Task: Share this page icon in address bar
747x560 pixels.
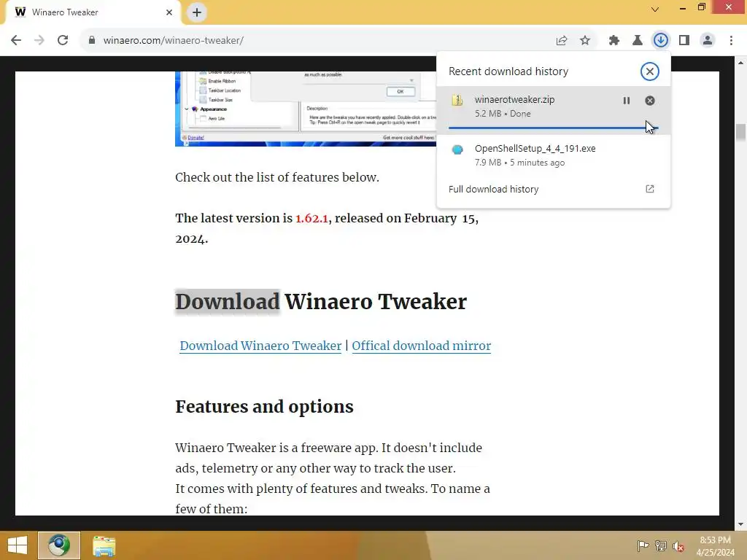Action: [562, 41]
